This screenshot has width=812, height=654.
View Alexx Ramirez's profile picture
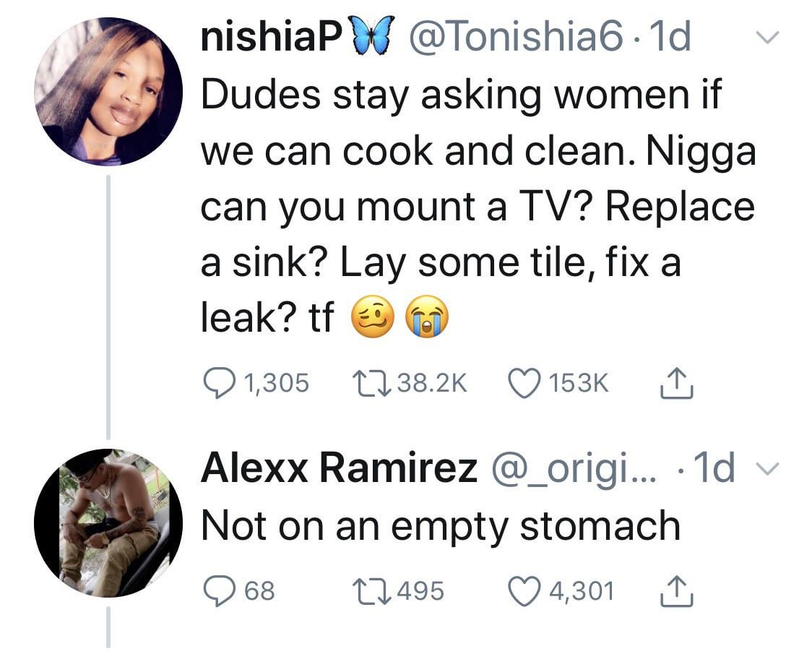click(107, 522)
